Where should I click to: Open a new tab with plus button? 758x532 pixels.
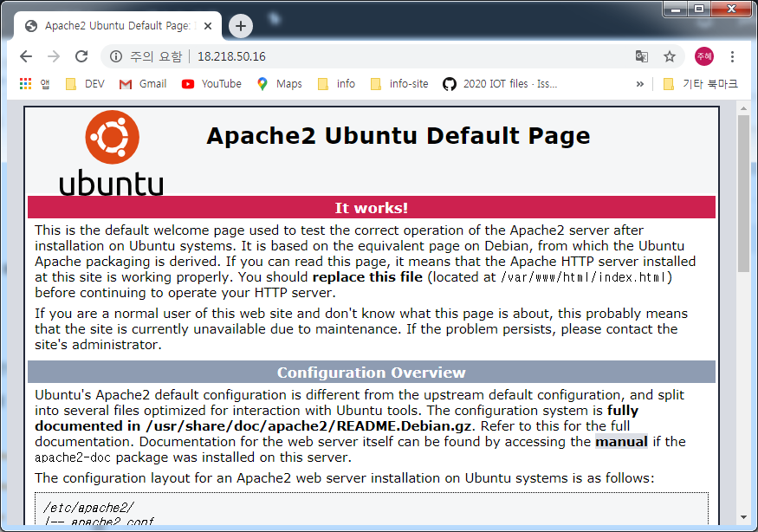point(240,26)
